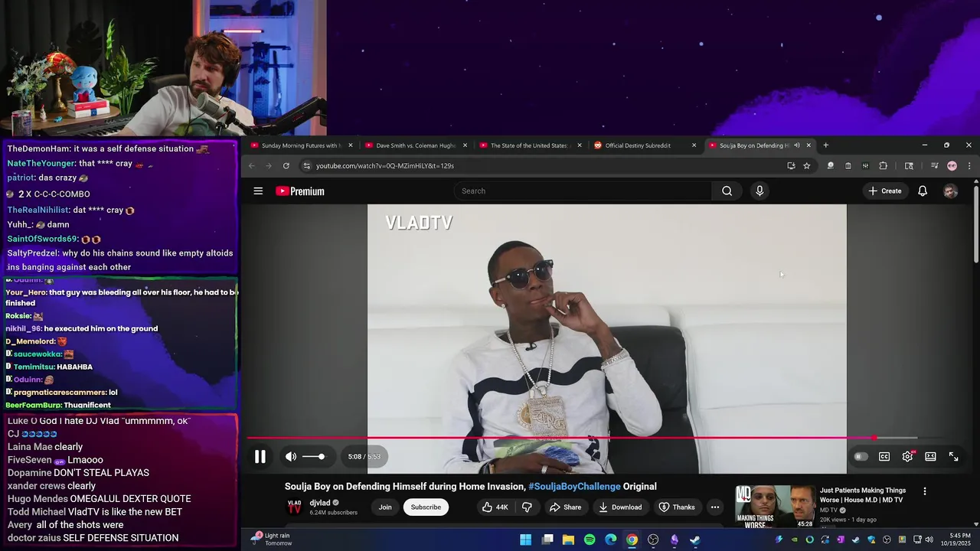Click the search magnifier button

(x=727, y=191)
